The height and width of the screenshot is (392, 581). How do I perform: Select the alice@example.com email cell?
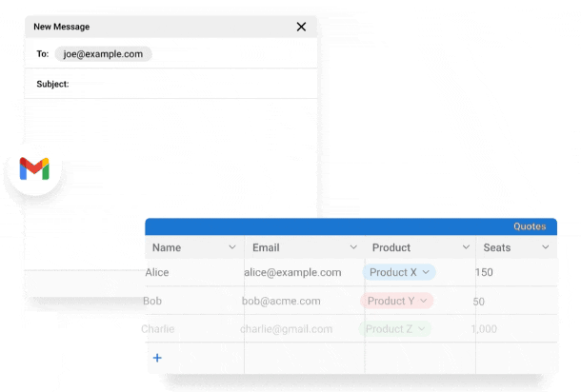coord(293,272)
